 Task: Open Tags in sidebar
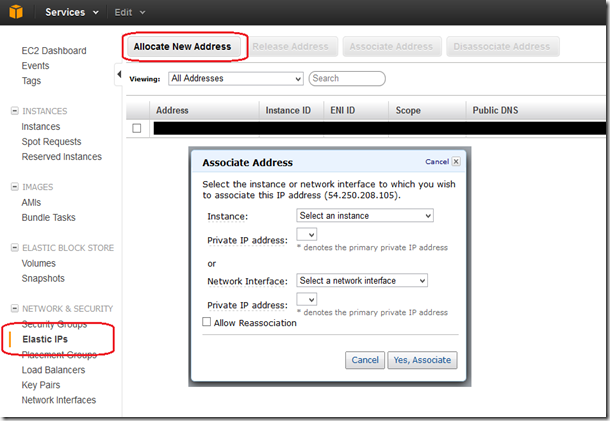click(x=31, y=81)
